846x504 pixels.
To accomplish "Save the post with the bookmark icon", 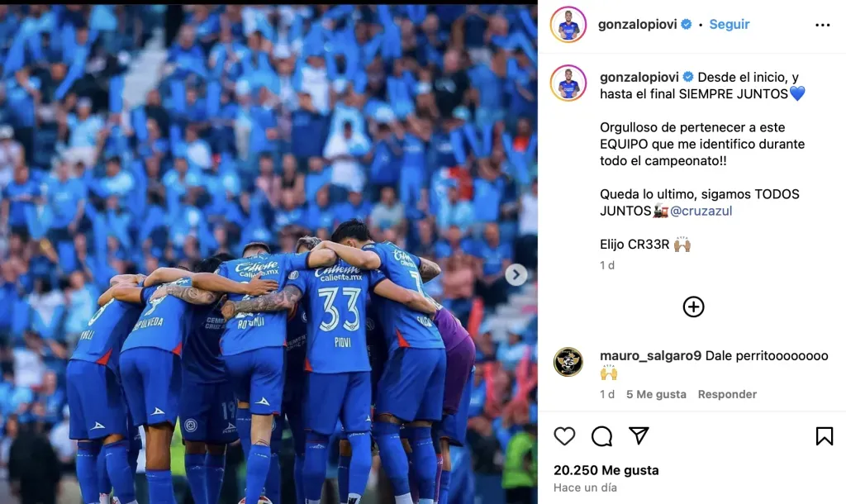I will (824, 436).
